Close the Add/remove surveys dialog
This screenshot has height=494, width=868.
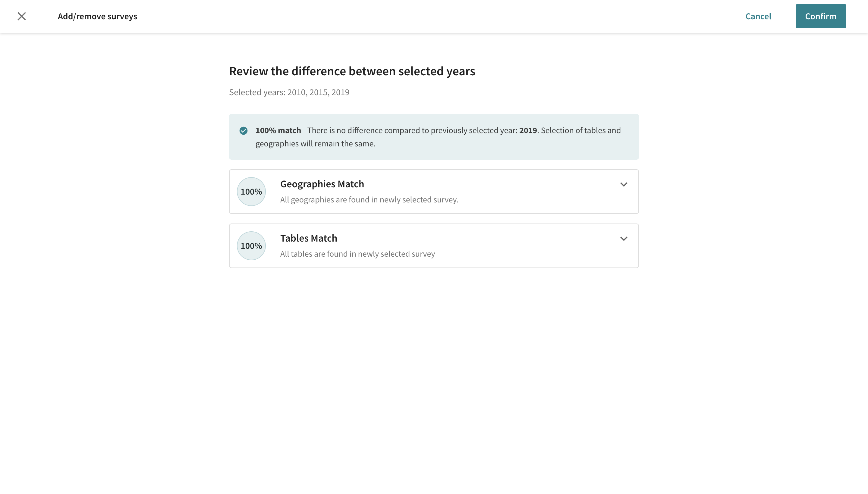tap(22, 16)
